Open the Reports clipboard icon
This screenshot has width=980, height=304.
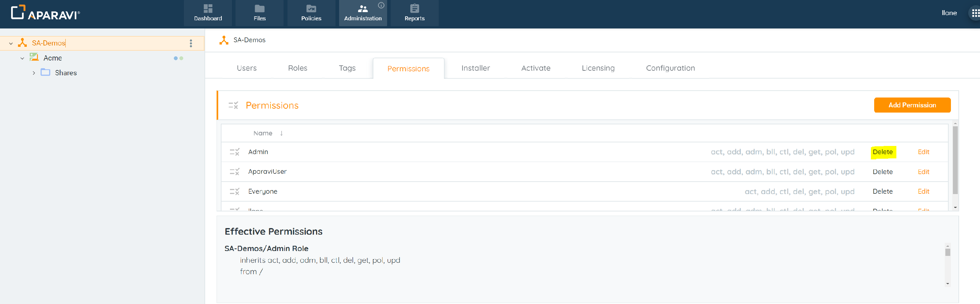tap(414, 9)
